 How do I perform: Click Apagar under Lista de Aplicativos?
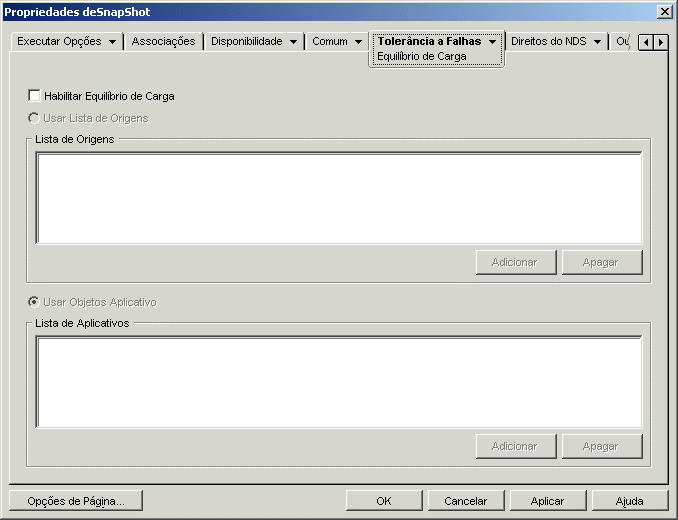(602, 447)
